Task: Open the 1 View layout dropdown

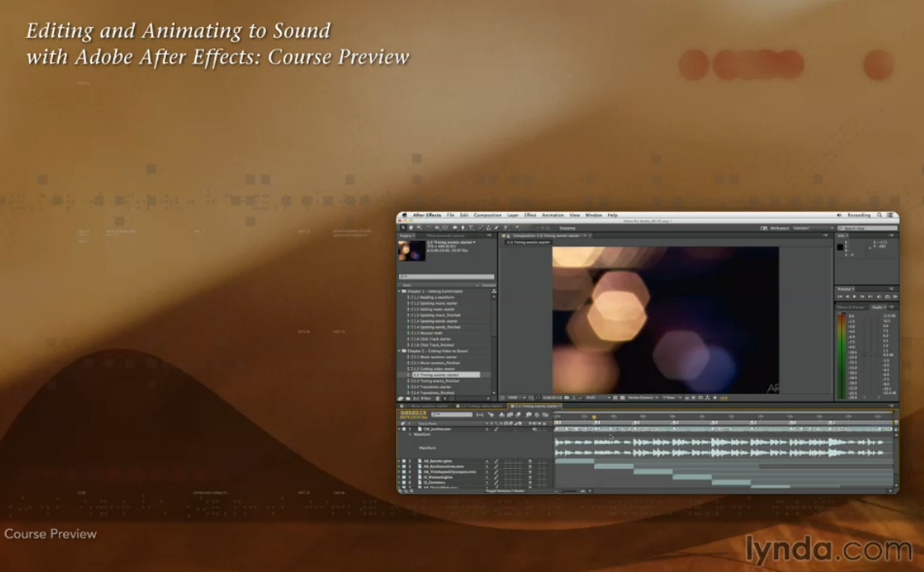Action: [x=671, y=398]
